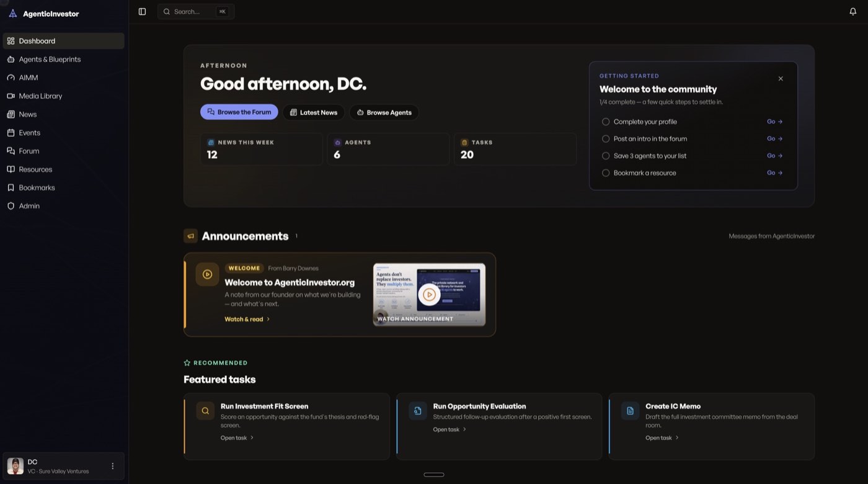Open task link under Run Investment Fit Screen
Viewport: 868px width, 484px height.
[x=237, y=438]
